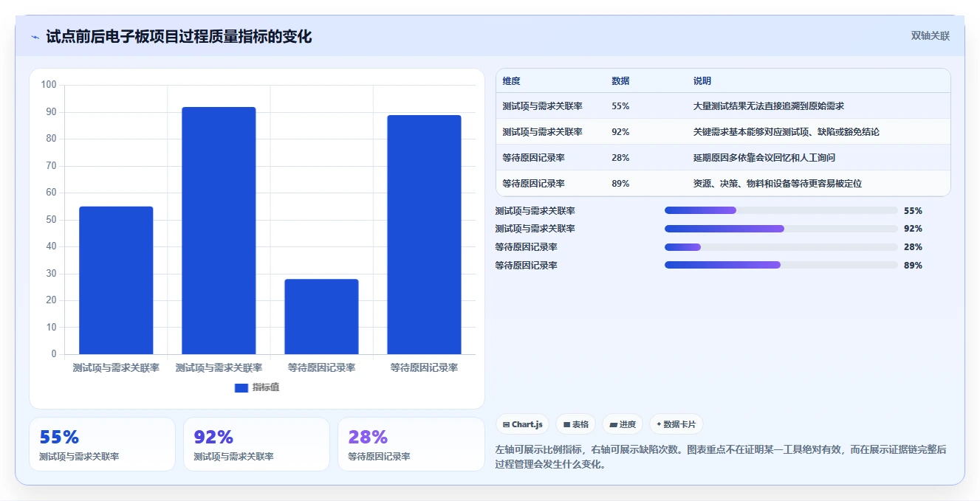Click the 双轴关联 badge
Image resolution: width=980 pixels, height=501 pixels.
(x=930, y=35)
